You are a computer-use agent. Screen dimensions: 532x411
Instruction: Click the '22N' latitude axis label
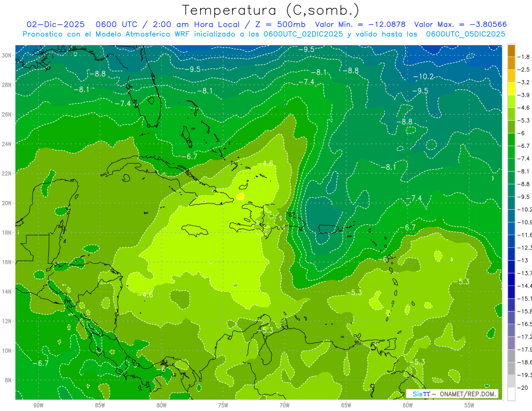pos(7,173)
